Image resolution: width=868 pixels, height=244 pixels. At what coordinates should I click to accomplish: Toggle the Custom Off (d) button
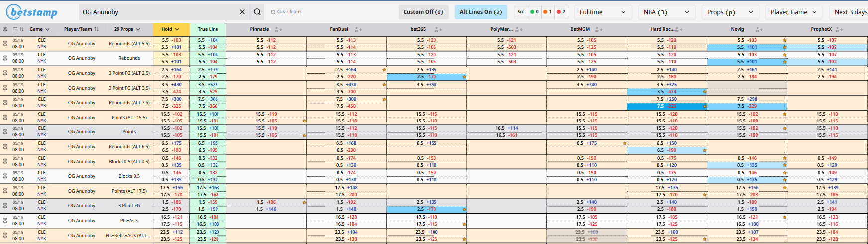click(424, 12)
